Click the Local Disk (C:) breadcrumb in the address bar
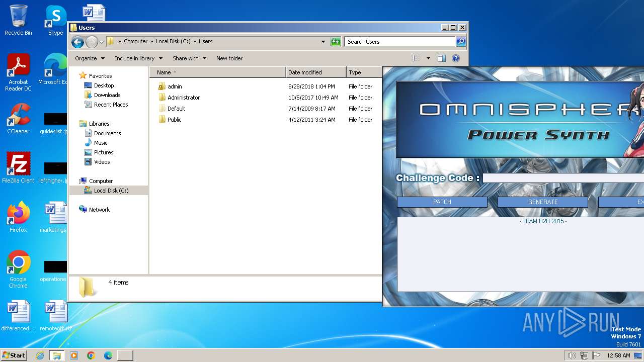This screenshot has height=362, width=644. 174,42
